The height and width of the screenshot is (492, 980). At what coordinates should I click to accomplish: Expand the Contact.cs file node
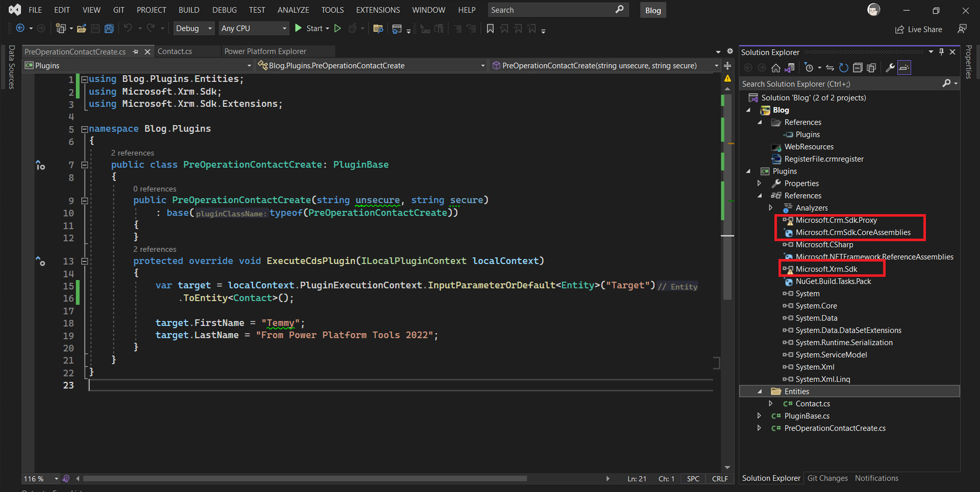(x=771, y=404)
